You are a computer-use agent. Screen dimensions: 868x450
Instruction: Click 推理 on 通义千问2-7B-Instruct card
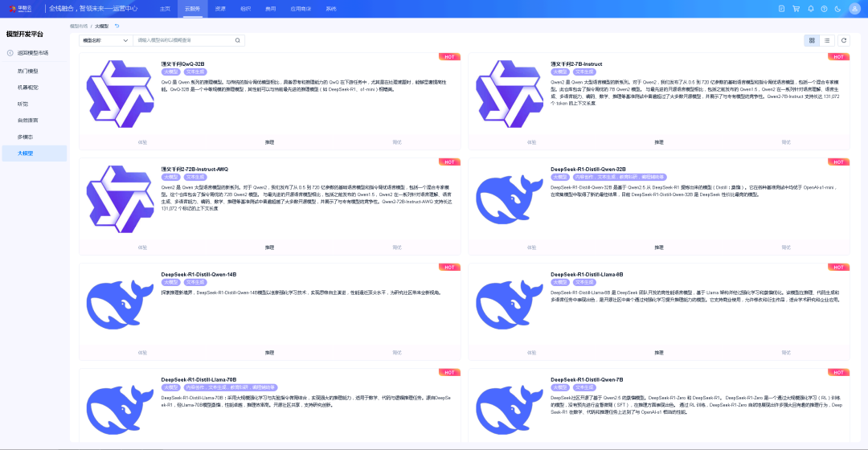pos(659,142)
